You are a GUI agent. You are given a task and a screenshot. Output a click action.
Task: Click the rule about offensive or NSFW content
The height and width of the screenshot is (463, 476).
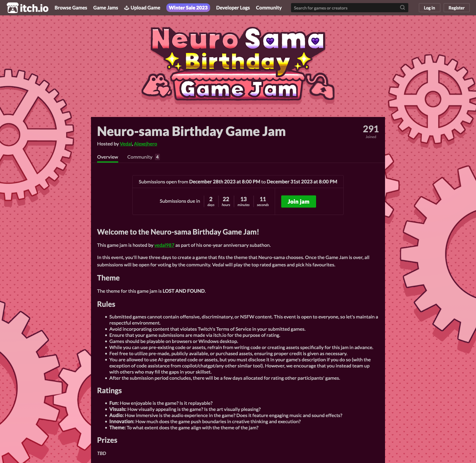coord(244,320)
